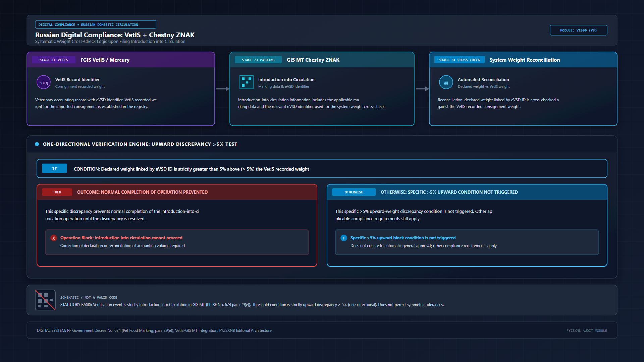Click the OTHERWISE badge

[x=354, y=192]
